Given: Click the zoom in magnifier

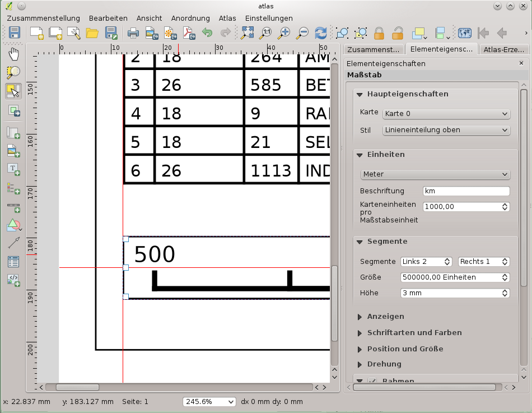Looking at the screenshot, I should point(284,33).
